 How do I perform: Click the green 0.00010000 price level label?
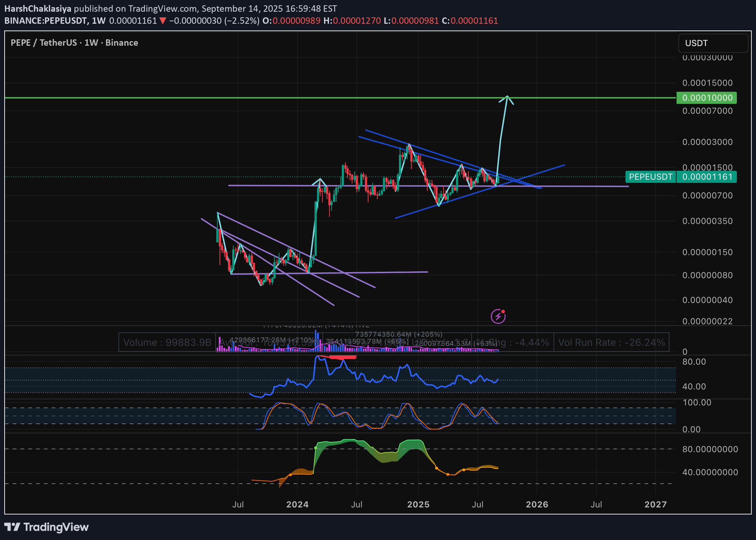click(706, 98)
